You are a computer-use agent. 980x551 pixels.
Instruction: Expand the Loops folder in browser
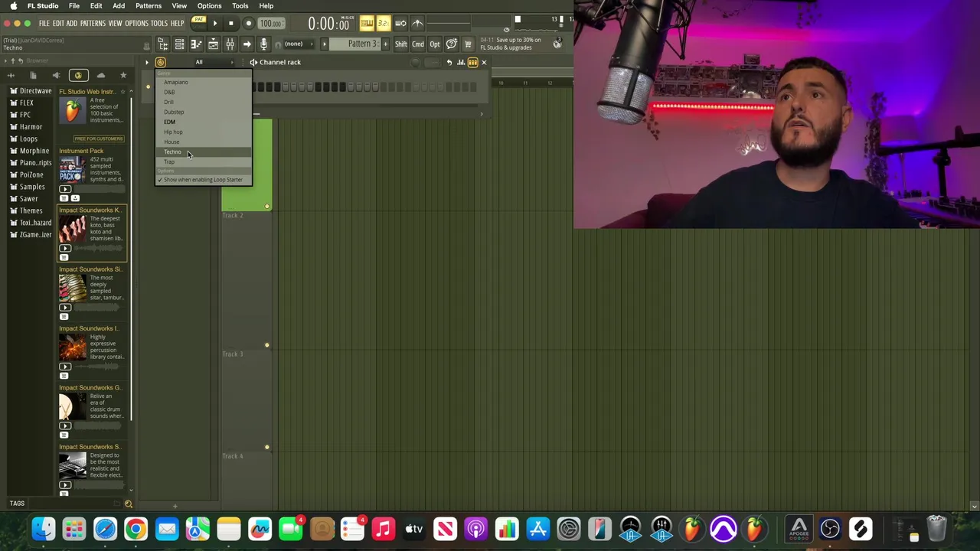pyautogui.click(x=28, y=139)
